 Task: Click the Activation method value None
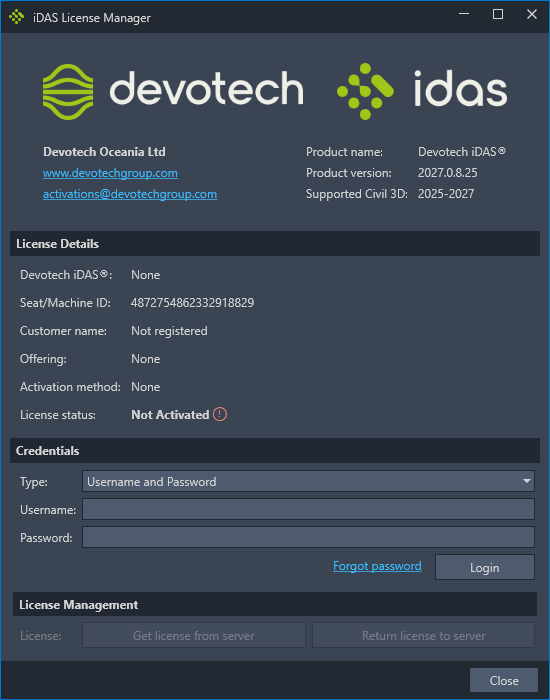(146, 387)
